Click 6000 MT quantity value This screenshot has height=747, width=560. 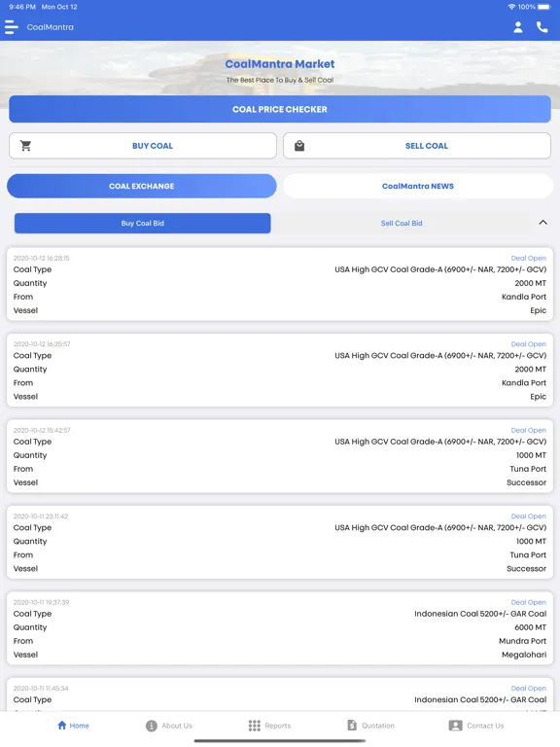tap(530, 627)
